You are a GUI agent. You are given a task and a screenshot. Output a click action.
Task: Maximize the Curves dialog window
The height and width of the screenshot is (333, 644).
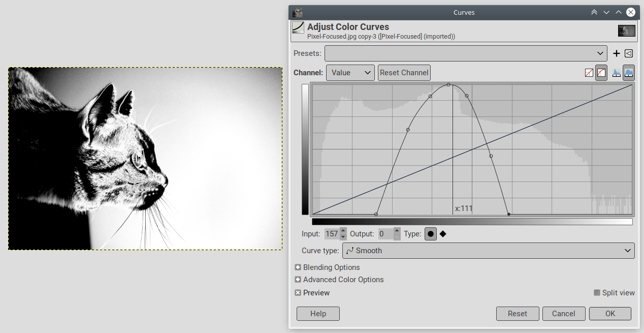[x=619, y=12]
